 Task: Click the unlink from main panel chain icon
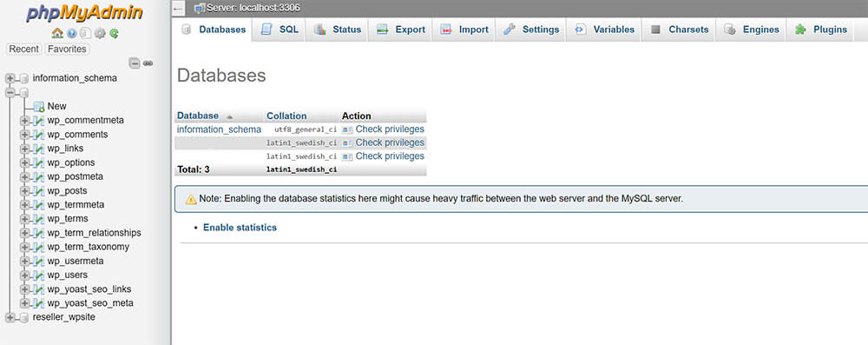148,63
